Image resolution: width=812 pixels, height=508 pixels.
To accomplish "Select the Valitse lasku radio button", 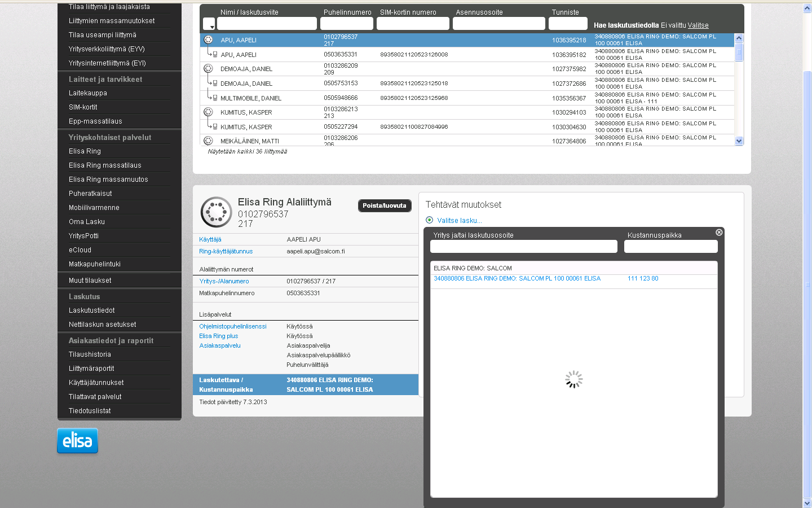I will [x=430, y=220].
